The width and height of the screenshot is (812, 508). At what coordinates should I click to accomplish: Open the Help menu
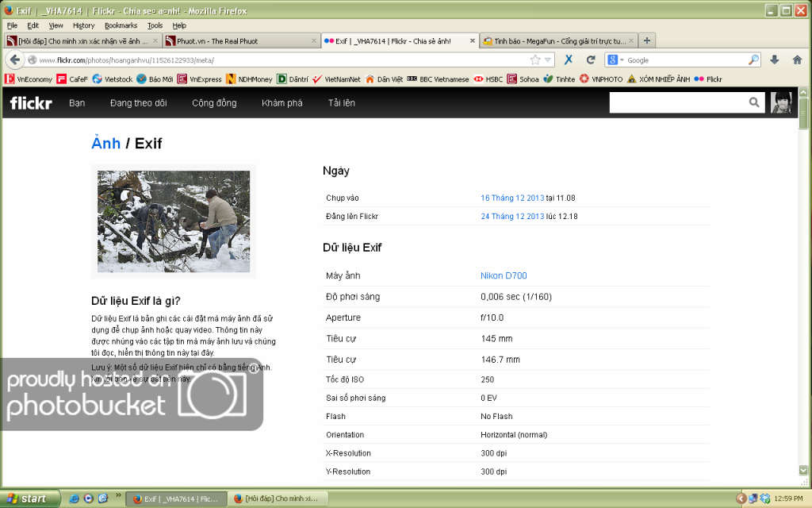click(x=179, y=25)
